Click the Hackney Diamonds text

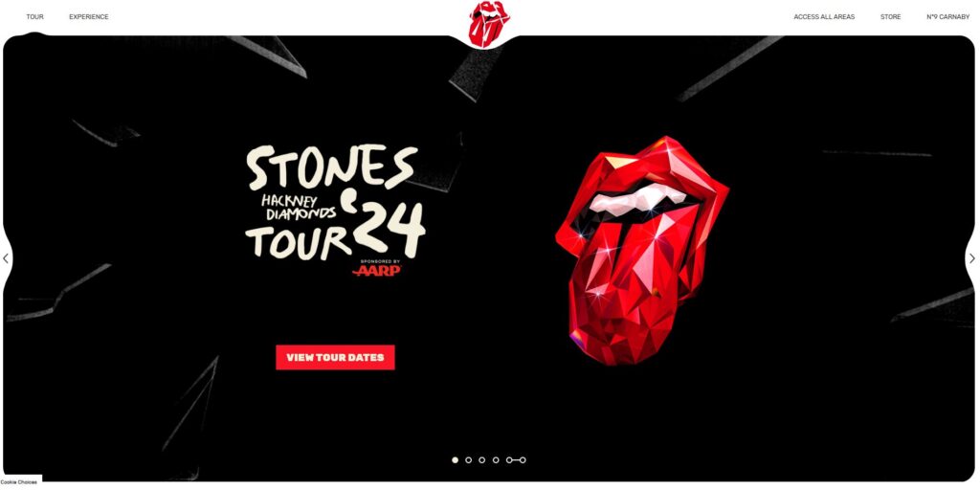[299, 208]
